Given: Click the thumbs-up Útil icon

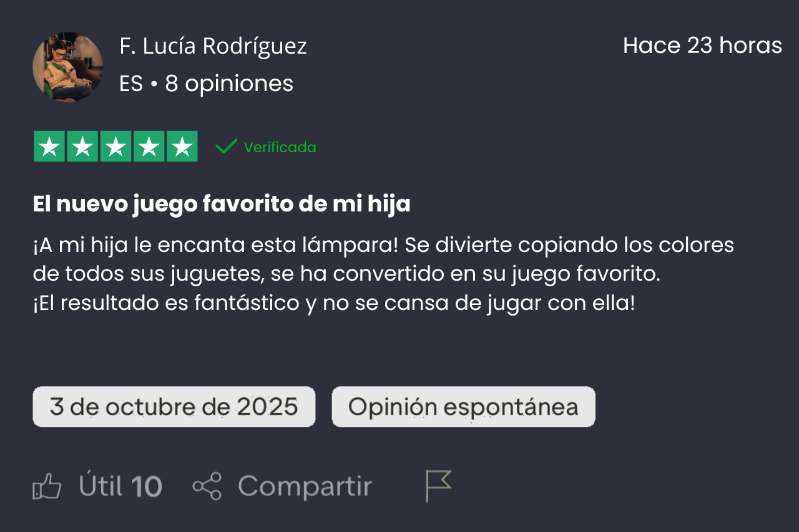Looking at the screenshot, I should point(47,486).
